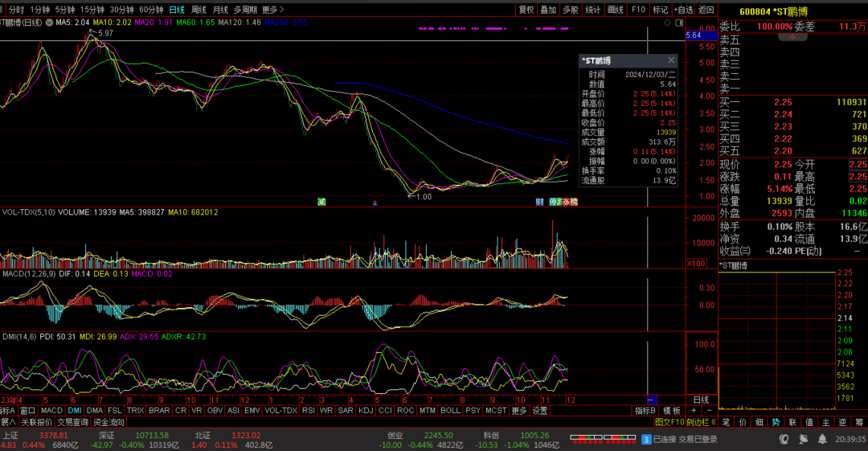Select the 势 trend tab
This screenshot has width=868, height=451.
point(776,422)
